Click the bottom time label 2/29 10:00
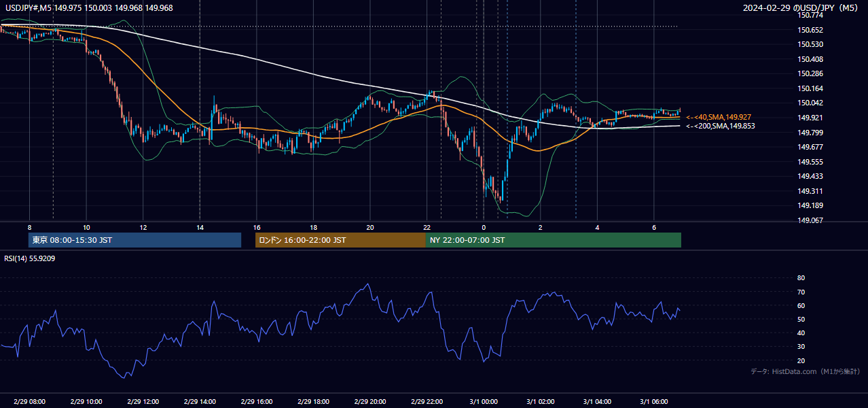The height and width of the screenshot is (408, 868). coord(86,401)
